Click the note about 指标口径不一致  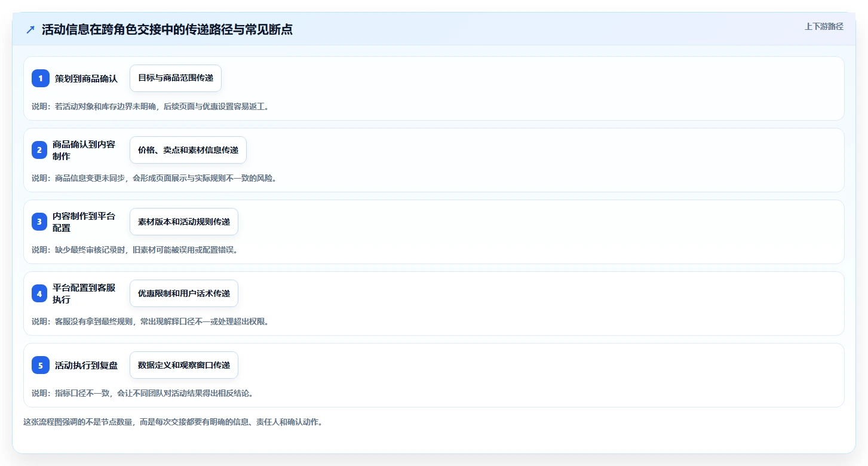click(x=143, y=393)
